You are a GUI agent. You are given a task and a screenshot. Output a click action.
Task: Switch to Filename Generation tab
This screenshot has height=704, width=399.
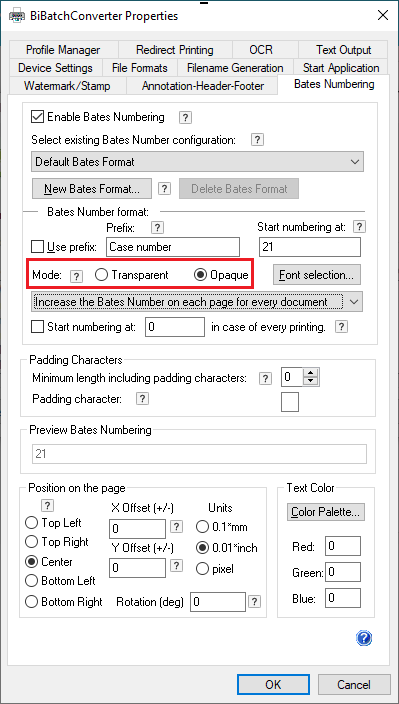coord(235,68)
